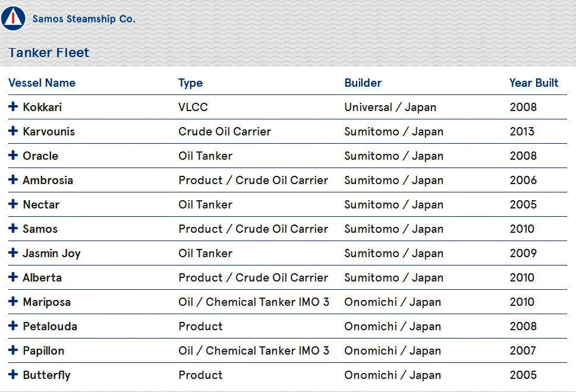Open Petalouda details with plus icon

[x=13, y=325]
